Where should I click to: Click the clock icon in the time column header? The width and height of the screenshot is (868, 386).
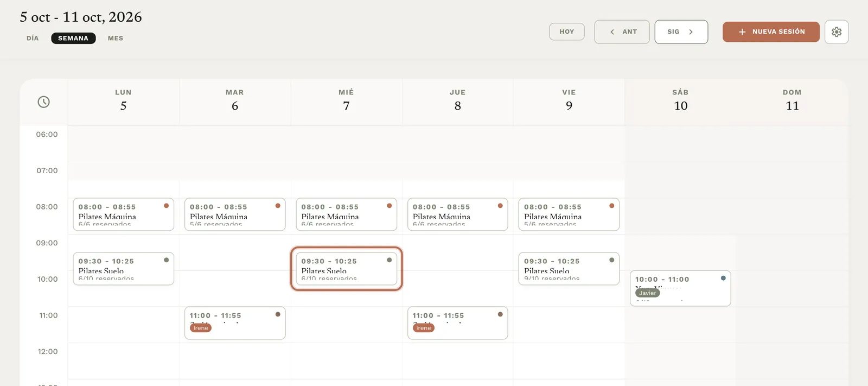[x=43, y=102]
